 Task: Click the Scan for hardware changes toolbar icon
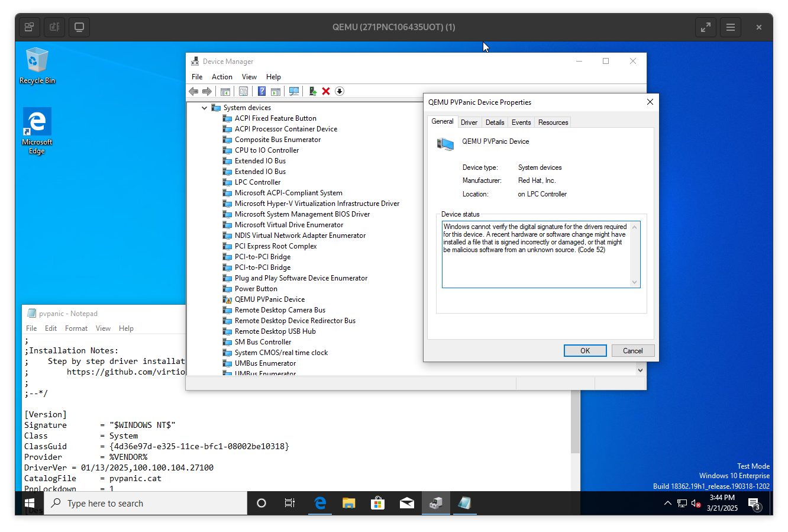(294, 91)
